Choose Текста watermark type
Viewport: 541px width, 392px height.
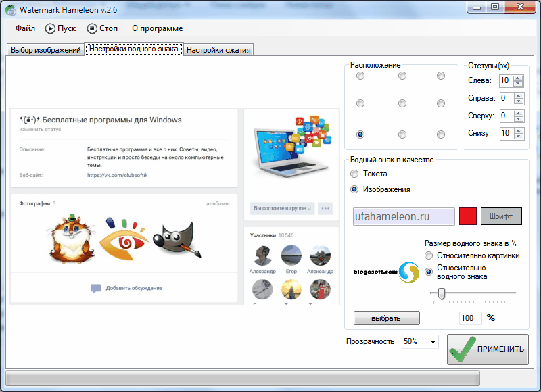coord(354,174)
